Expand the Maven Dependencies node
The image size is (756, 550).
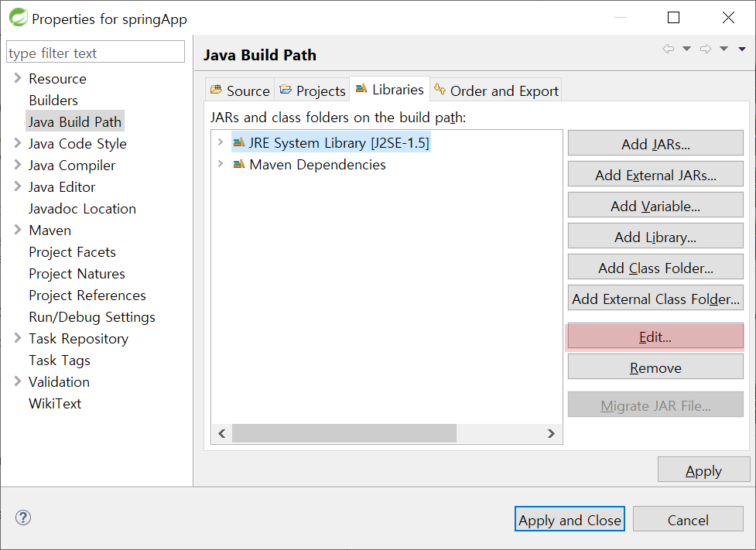click(x=221, y=164)
